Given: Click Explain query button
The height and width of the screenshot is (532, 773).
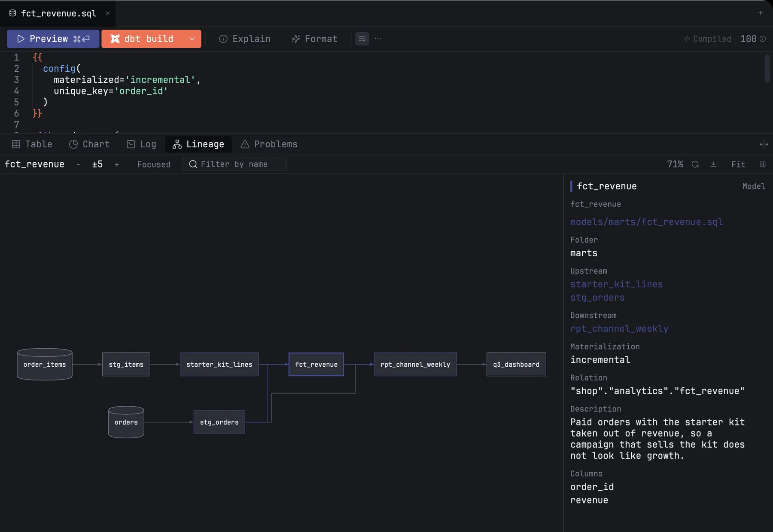Looking at the screenshot, I should click(x=245, y=39).
